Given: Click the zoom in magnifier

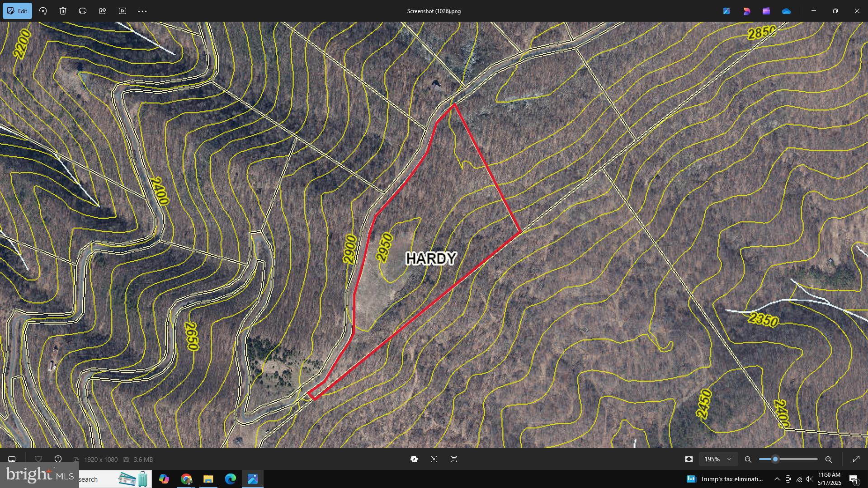Looking at the screenshot, I should tap(828, 459).
